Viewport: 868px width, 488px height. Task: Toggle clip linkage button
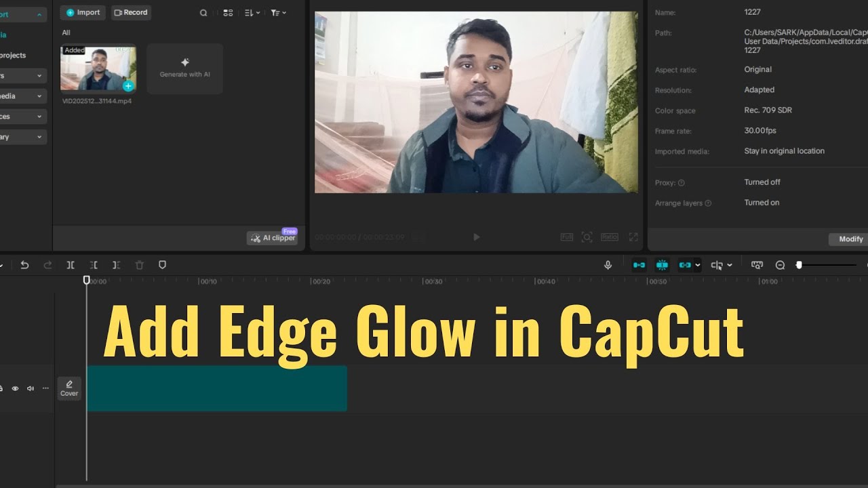coord(684,265)
